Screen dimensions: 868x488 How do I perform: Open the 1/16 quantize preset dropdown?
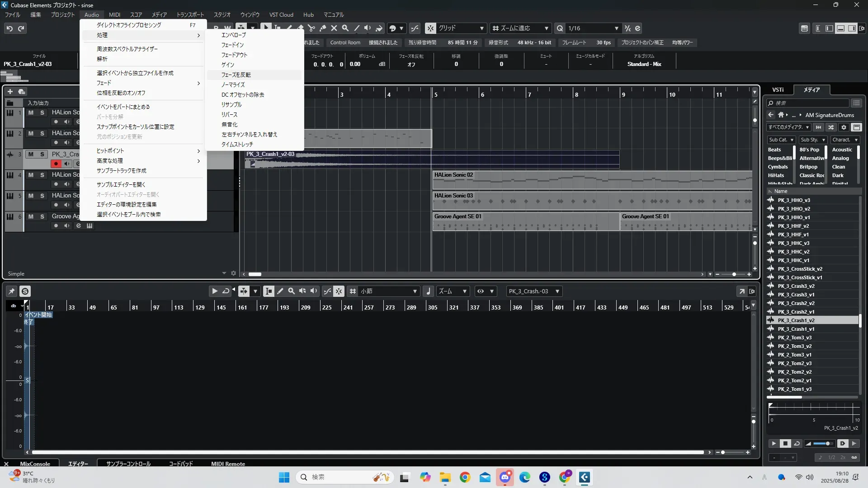click(616, 28)
